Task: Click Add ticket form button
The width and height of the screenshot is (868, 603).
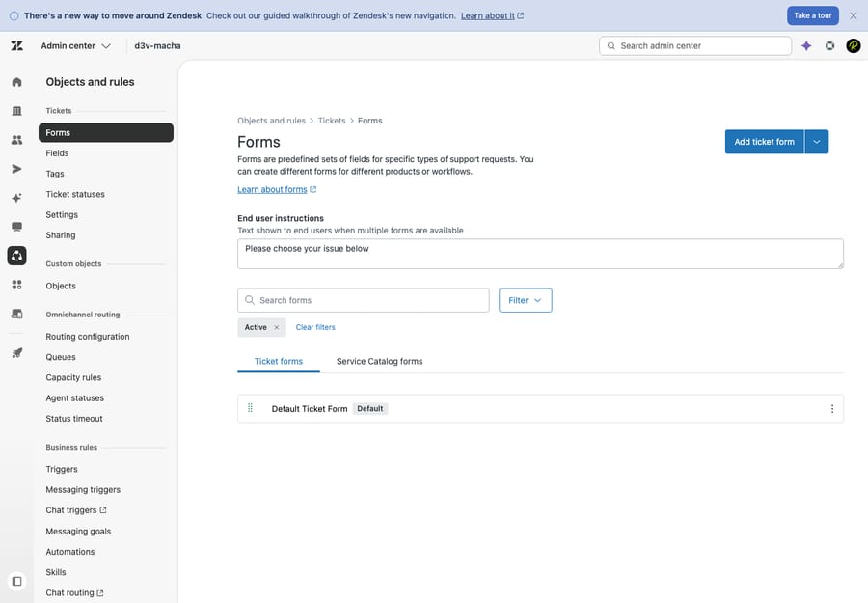Action: click(x=764, y=142)
